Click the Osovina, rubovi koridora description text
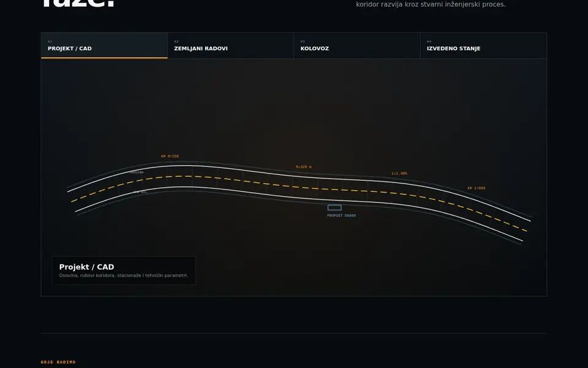Image resolution: width=588 pixels, height=368 pixels. pyautogui.click(x=123, y=275)
